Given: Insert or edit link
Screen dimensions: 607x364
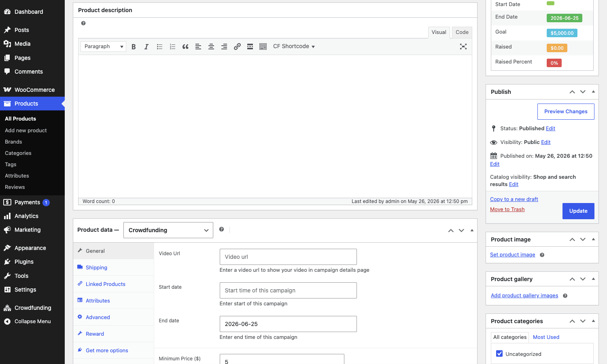Looking at the screenshot, I should click(237, 47).
